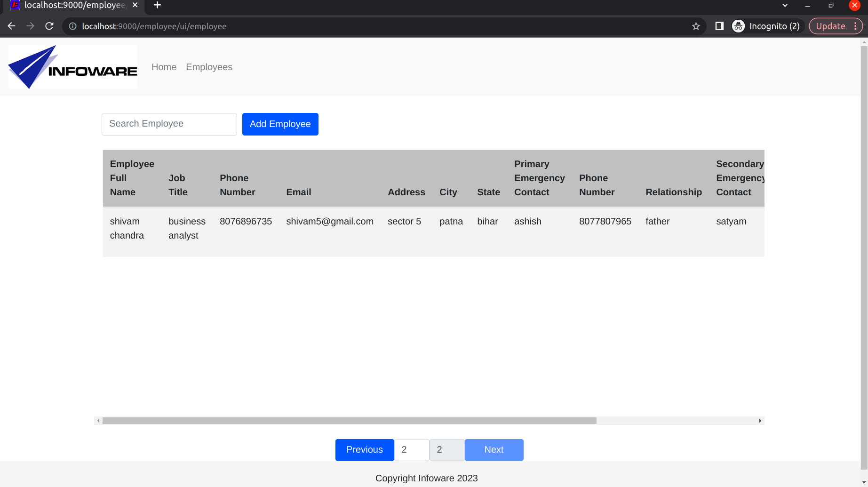Bookmark this page with star icon
The image size is (868, 487).
coord(696,26)
